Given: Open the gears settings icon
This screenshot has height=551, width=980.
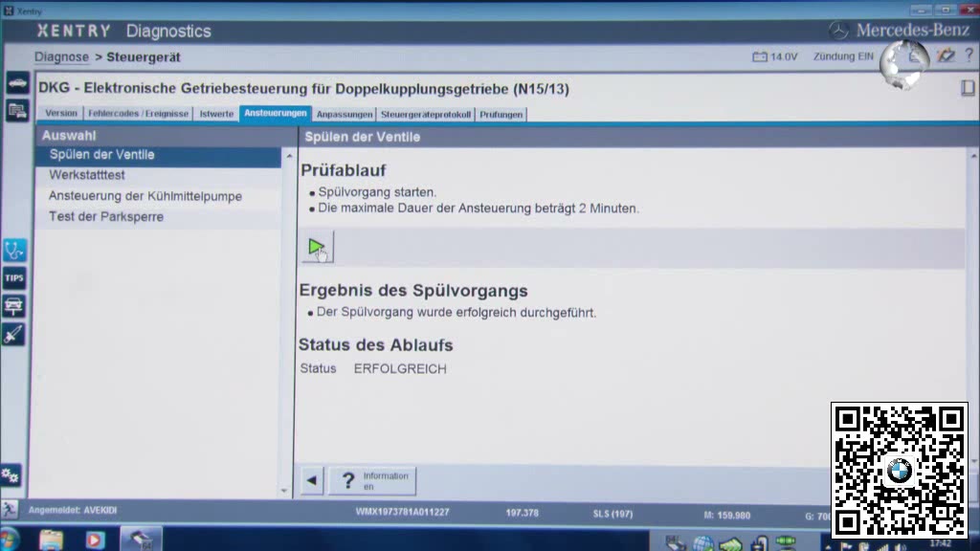Looking at the screenshot, I should pos(11,475).
